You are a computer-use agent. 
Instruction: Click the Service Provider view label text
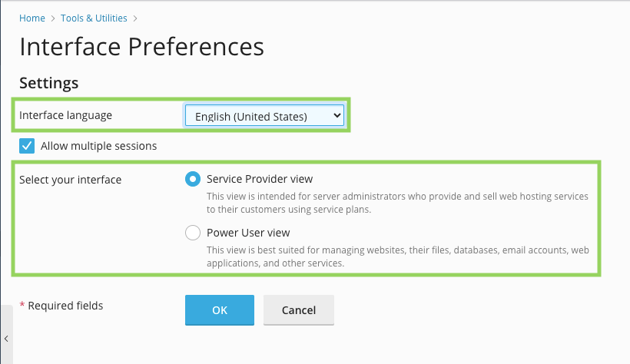[260, 179]
